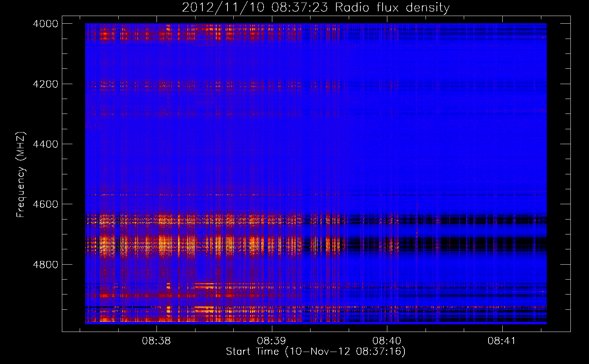Click the 08:38 time axis label
589x364 pixels.
point(157,341)
